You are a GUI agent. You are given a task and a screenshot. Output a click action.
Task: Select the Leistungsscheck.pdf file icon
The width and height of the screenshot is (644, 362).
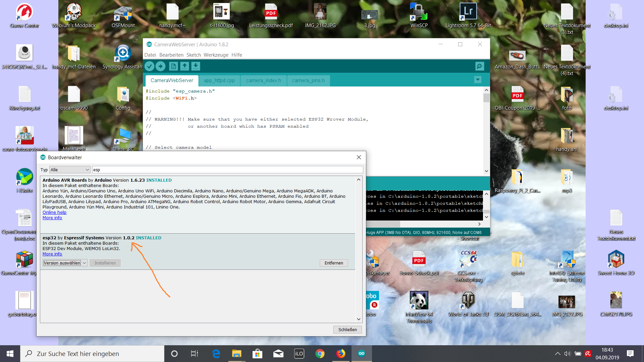[x=271, y=15]
